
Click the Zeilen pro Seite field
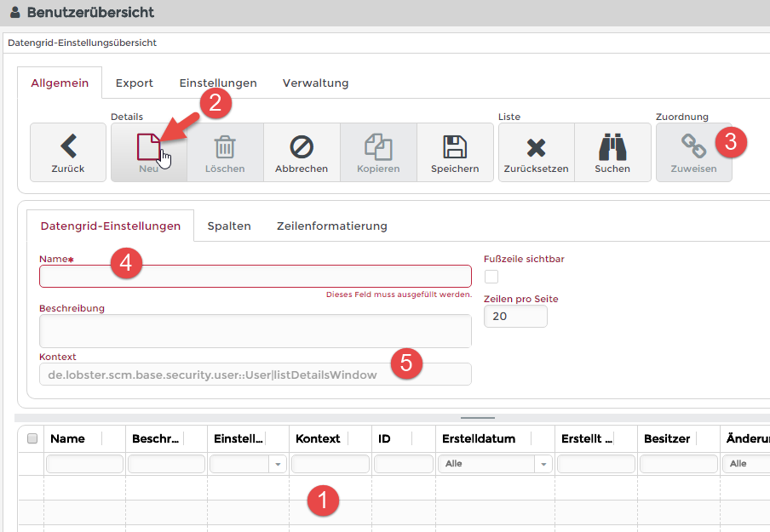[x=514, y=316]
